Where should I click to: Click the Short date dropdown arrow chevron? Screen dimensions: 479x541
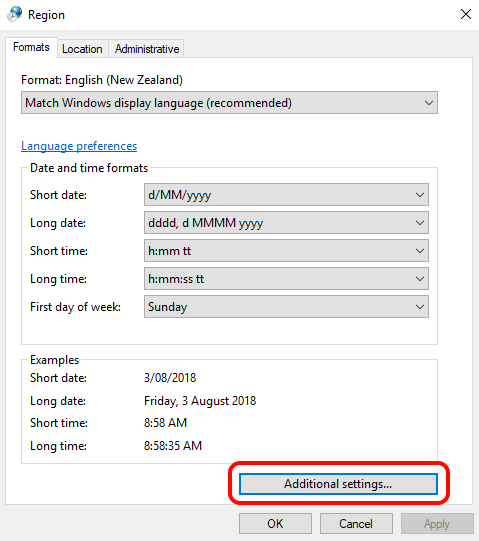420,195
